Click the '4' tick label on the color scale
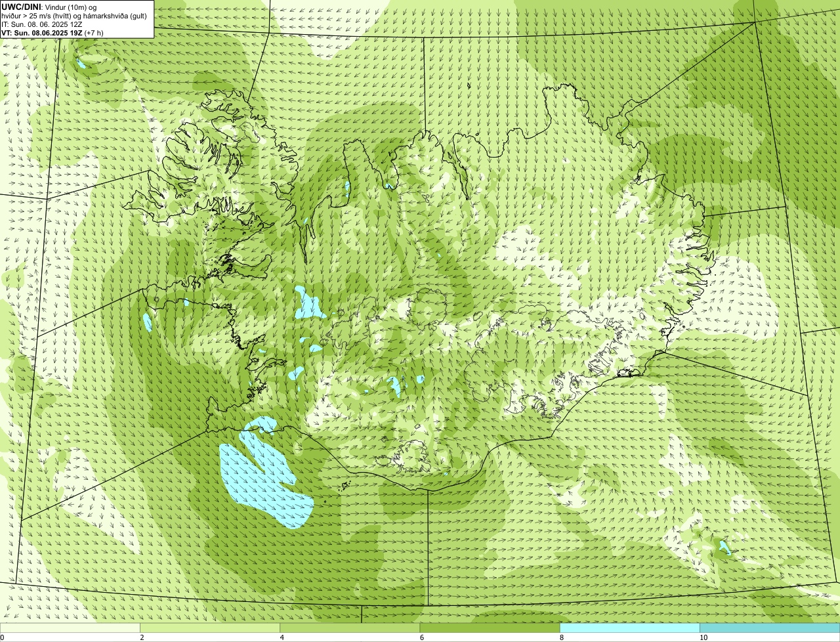This screenshot has height=642, width=840. (x=282, y=637)
